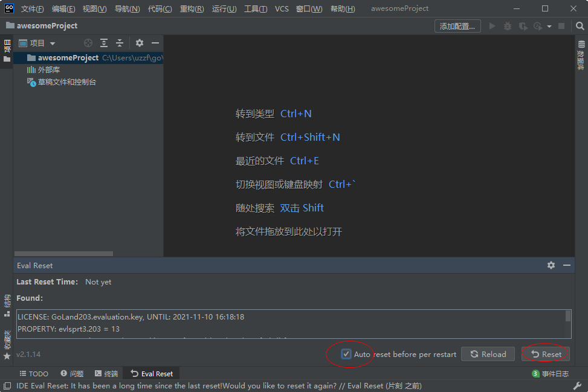Open Search Everywhere magnifier icon

pos(580,26)
